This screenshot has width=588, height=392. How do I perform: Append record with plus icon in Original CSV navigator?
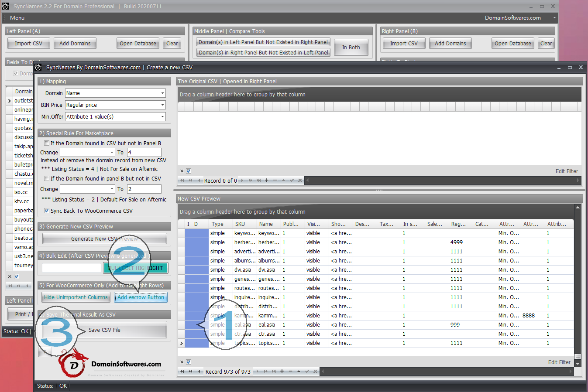pos(267,181)
